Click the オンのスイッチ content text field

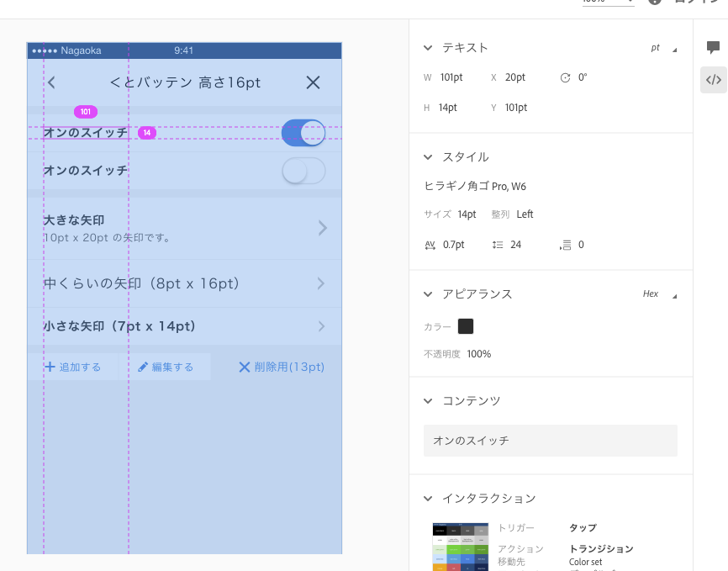tap(550, 441)
